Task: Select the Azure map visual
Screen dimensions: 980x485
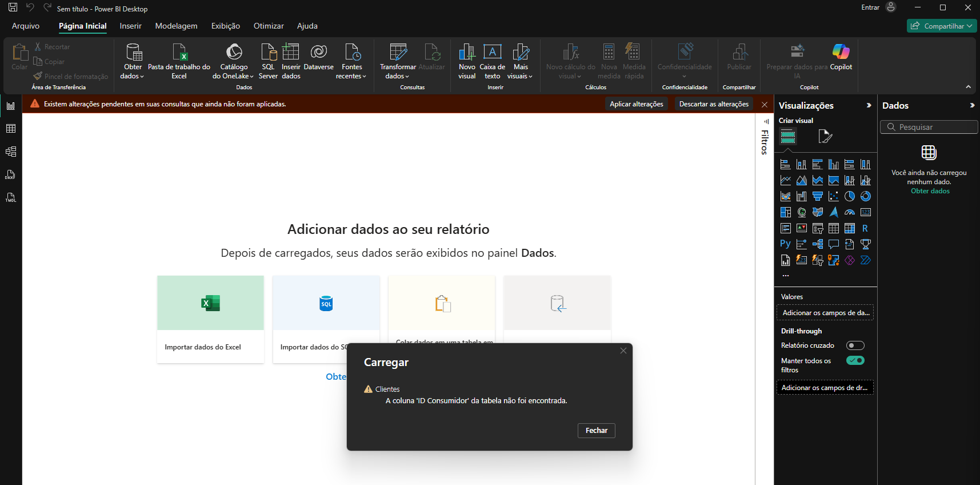Action: tap(834, 212)
